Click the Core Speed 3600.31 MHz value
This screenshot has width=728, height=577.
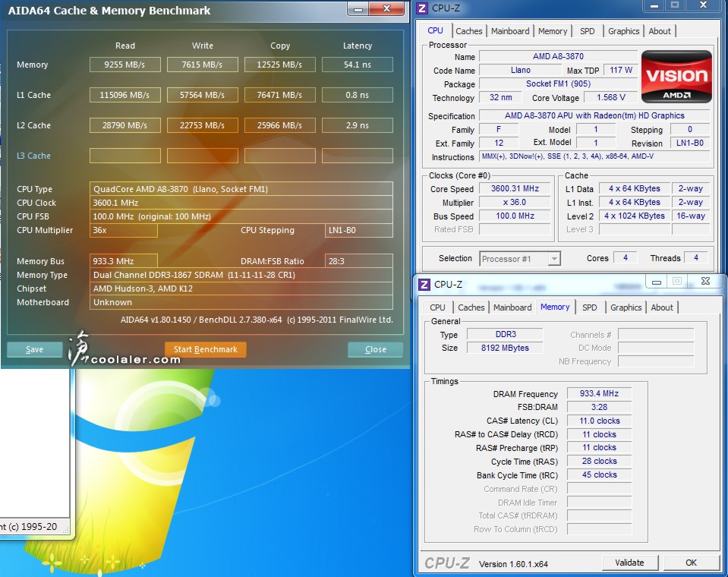point(515,188)
